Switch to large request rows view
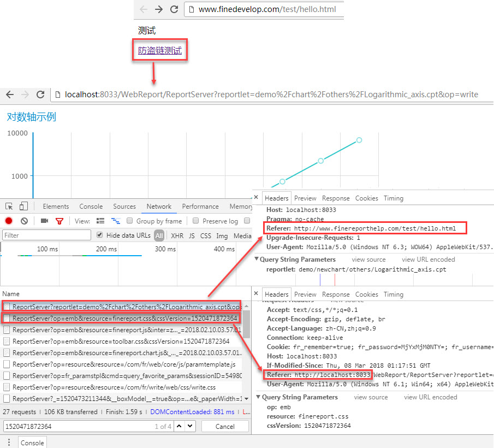This screenshot has width=494, height=448. click(x=100, y=221)
